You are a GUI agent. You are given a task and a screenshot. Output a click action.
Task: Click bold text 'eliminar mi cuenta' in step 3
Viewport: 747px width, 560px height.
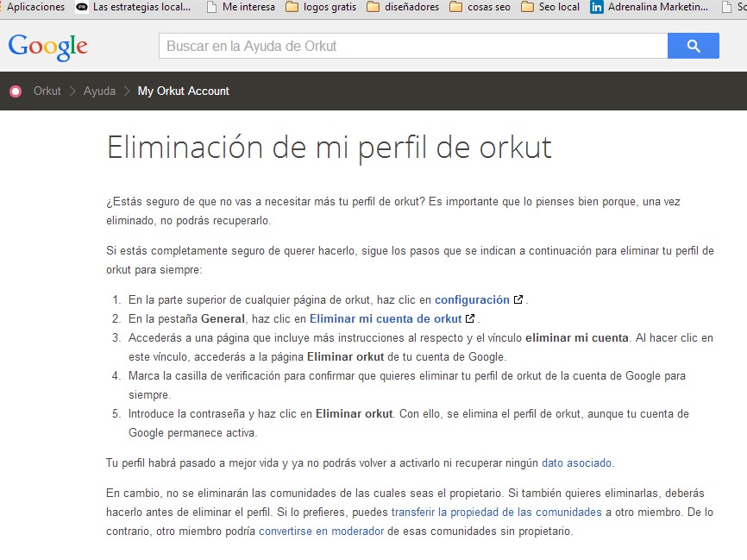577,337
